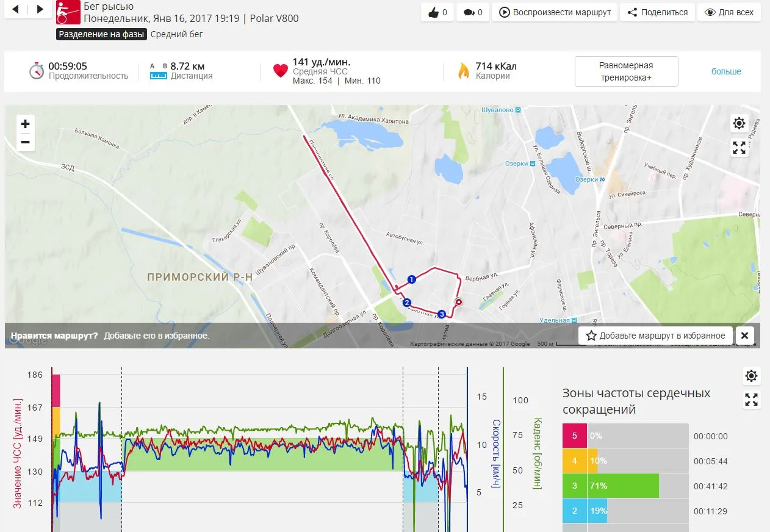This screenshot has width=770, height=532.
Task: Open map settings gear icon
Action: pos(739,123)
